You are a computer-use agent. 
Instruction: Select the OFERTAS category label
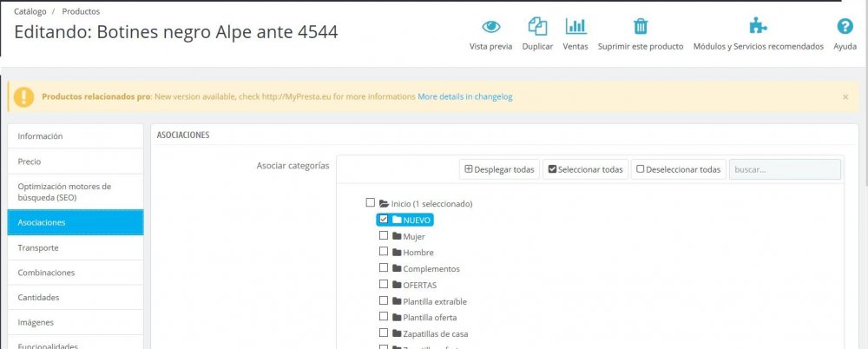(x=419, y=286)
